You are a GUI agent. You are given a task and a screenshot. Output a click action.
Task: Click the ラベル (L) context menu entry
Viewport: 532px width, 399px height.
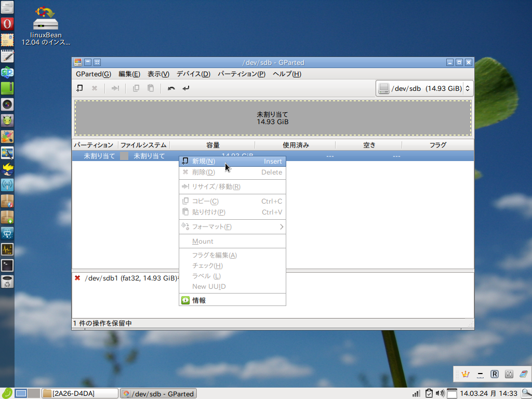[x=232, y=276]
